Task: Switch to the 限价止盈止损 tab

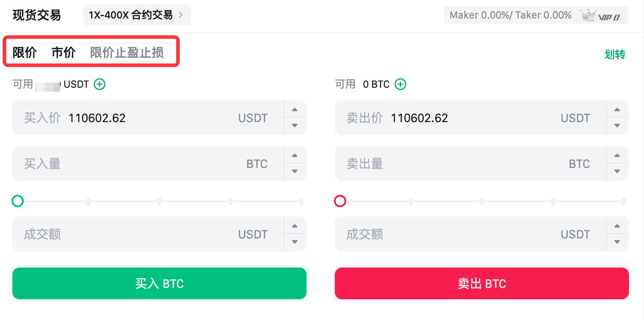Action: (127, 52)
